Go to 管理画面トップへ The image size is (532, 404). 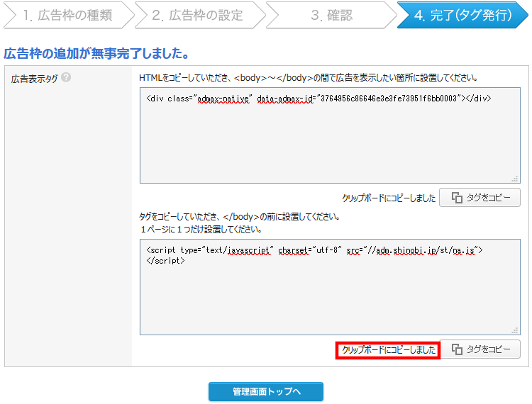[266, 392]
